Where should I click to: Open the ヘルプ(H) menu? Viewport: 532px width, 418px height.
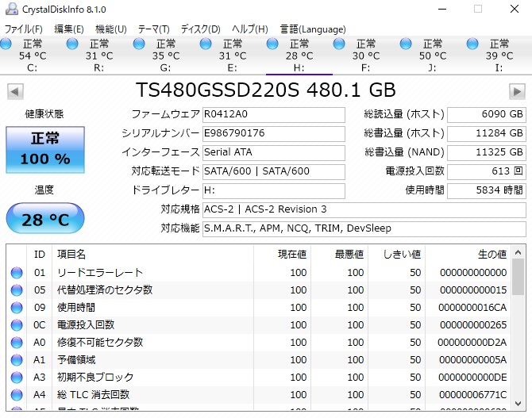250,29
